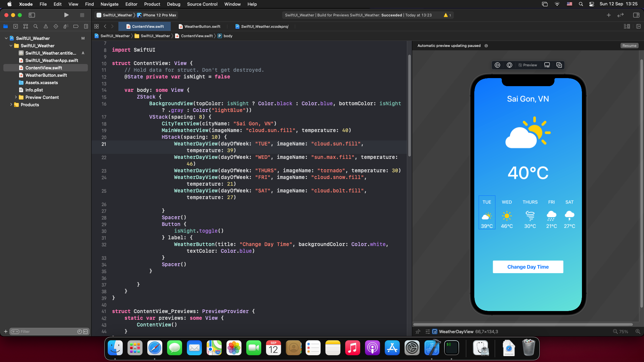Screen dimensions: 644x362
Task: Click Resume to restart canvas preview
Action: 629,46
